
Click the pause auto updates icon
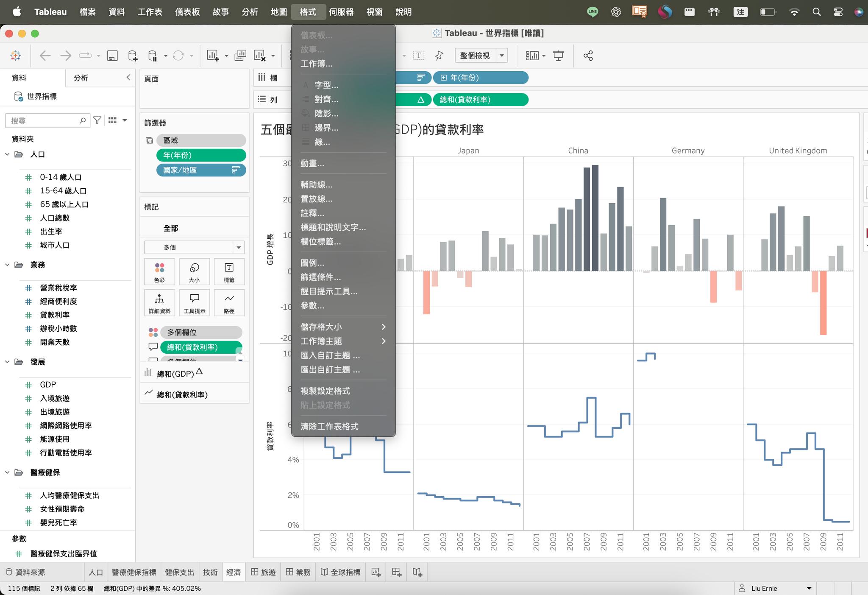[153, 56]
